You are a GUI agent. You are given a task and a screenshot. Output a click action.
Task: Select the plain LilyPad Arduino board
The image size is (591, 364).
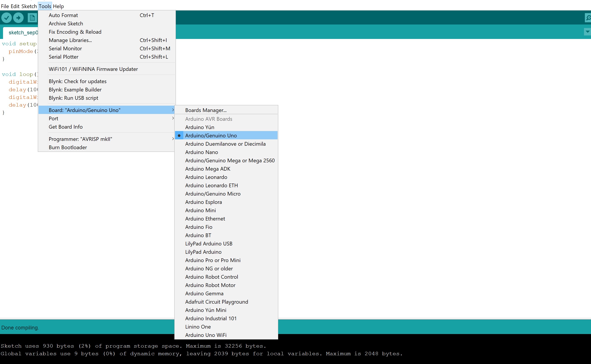pyautogui.click(x=226, y=252)
